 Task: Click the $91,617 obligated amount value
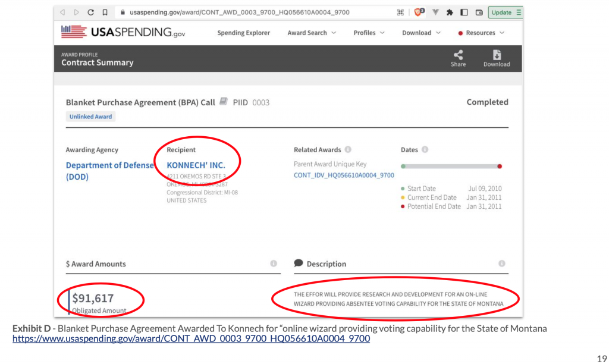[x=93, y=298]
